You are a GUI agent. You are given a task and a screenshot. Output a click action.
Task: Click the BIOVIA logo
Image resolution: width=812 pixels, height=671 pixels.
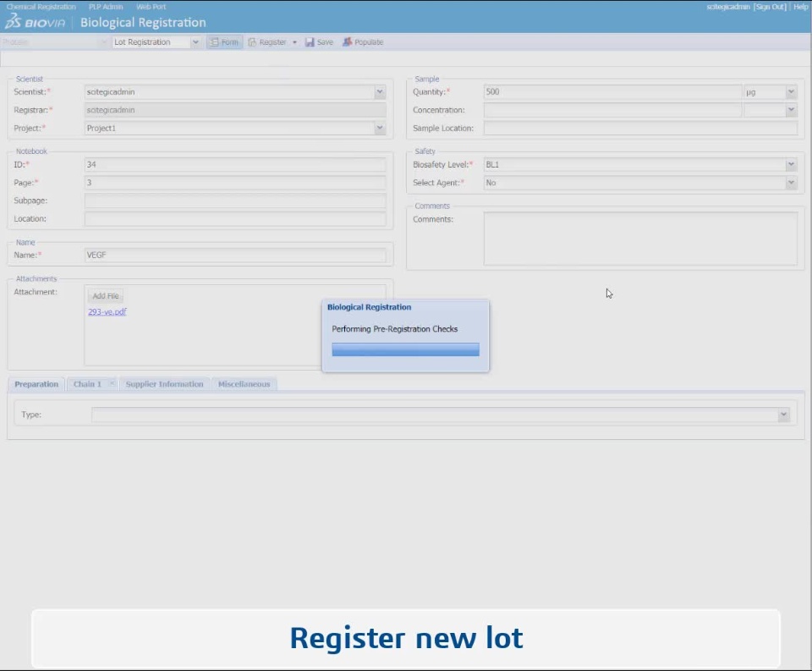coord(36,22)
